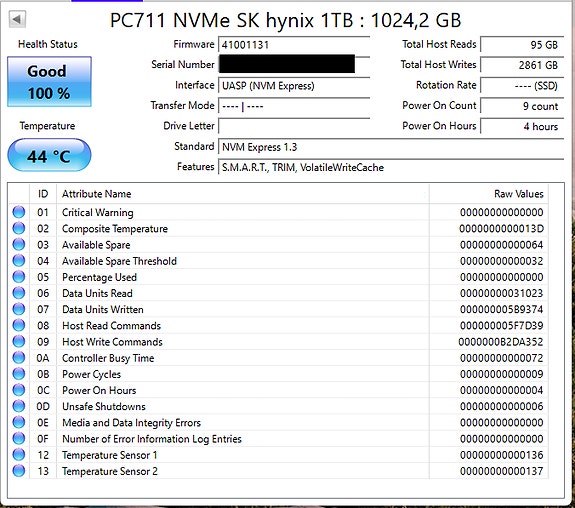Select the Available Spare Threshold row
The width and height of the screenshot is (575, 508).
coord(278,261)
